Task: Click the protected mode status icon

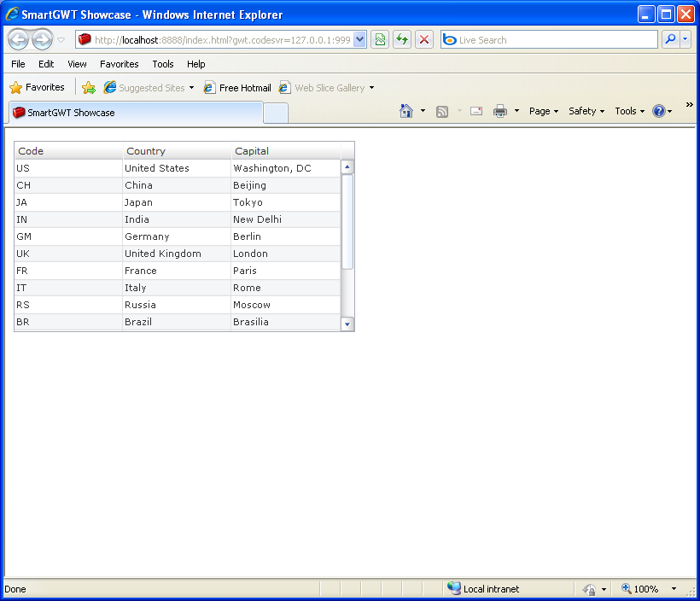Action: (x=589, y=589)
